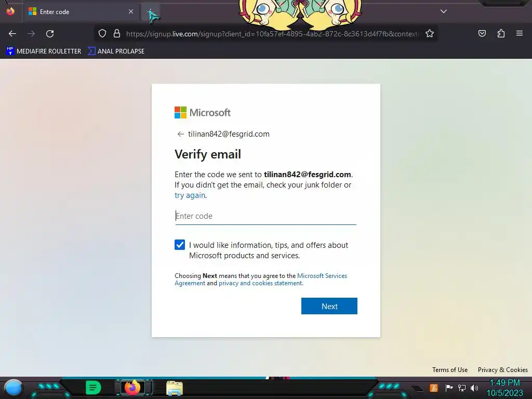Click the Firefox logo icon at top left

tap(10, 11)
